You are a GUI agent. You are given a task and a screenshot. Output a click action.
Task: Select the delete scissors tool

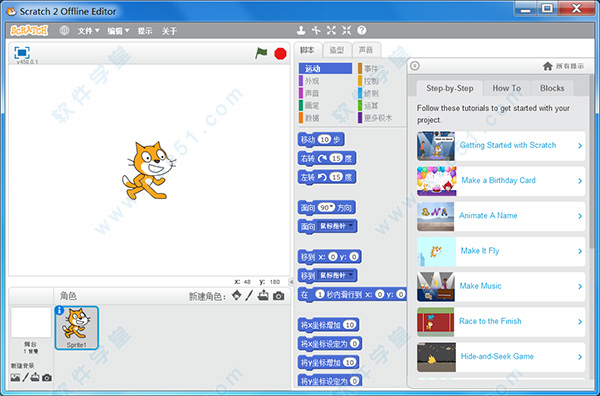click(x=316, y=30)
